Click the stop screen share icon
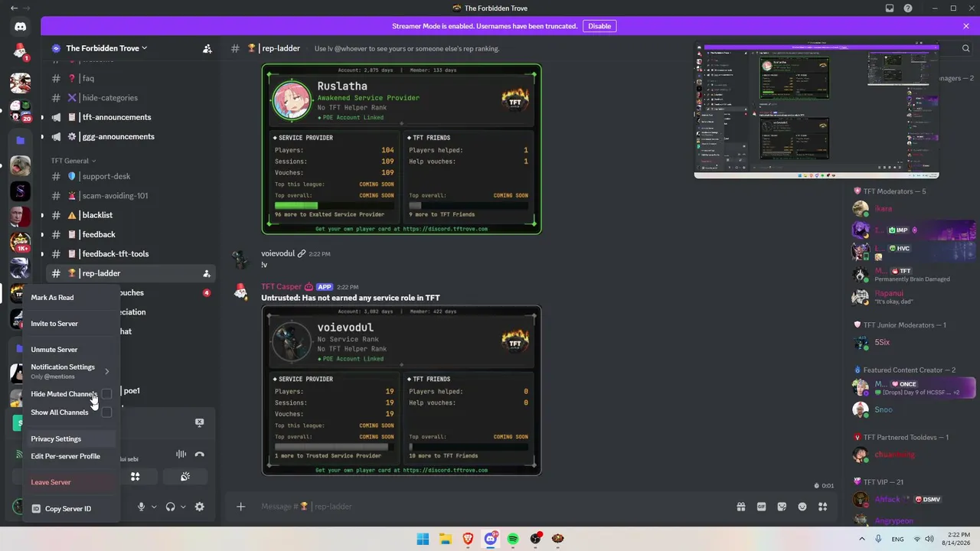Image resolution: width=980 pixels, height=551 pixels. (x=200, y=422)
